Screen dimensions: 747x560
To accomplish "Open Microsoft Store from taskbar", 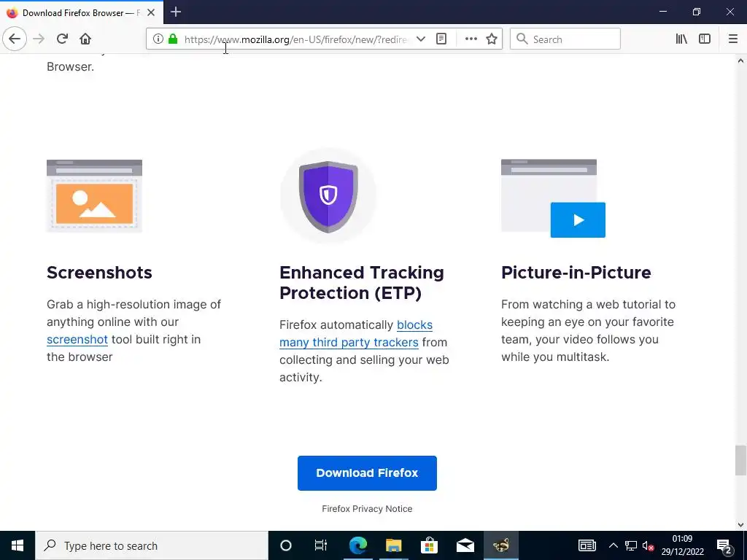I will click(429, 545).
